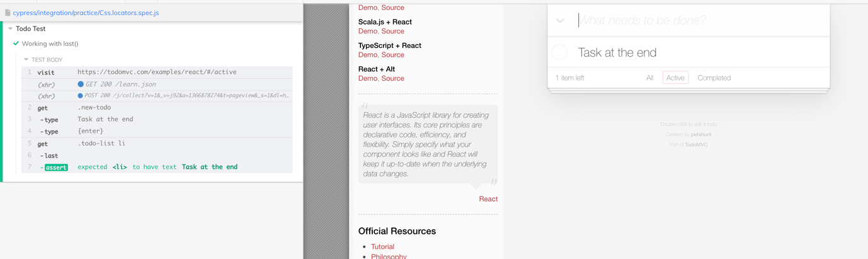Open the Demo link under TypeScript + React
The image size is (868, 259).
pyautogui.click(x=367, y=55)
